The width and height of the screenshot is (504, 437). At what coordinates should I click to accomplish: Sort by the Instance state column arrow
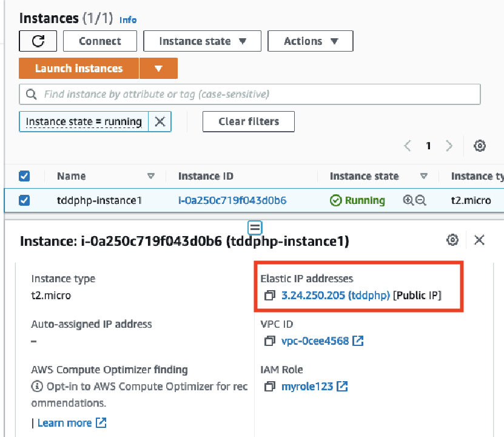(x=424, y=176)
